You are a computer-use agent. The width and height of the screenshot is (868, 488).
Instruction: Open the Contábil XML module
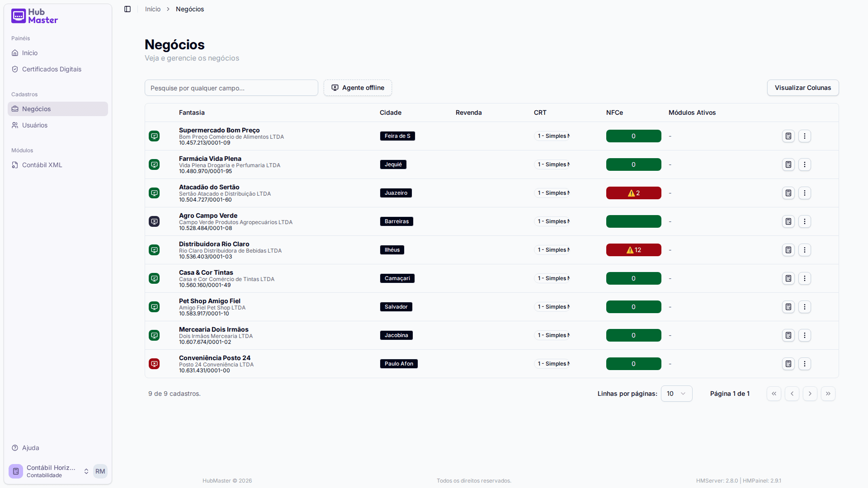[x=58, y=165]
